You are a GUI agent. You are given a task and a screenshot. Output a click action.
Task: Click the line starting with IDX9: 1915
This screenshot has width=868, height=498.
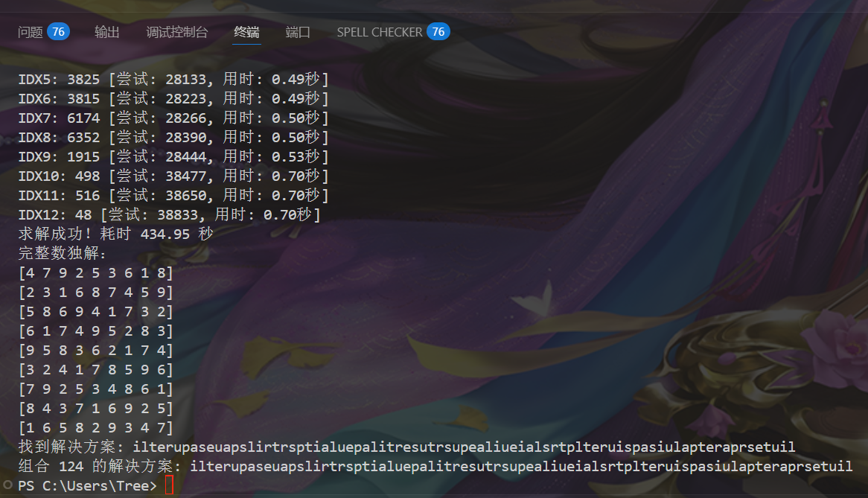click(173, 156)
